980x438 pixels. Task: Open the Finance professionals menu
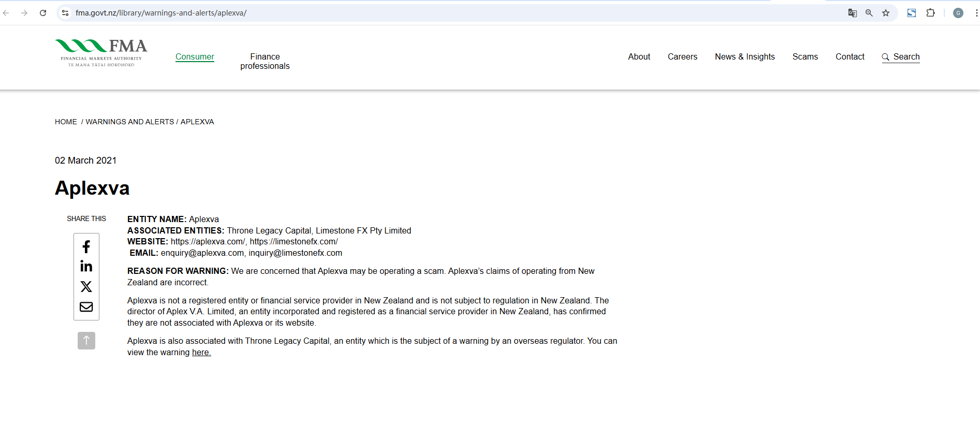click(265, 62)
